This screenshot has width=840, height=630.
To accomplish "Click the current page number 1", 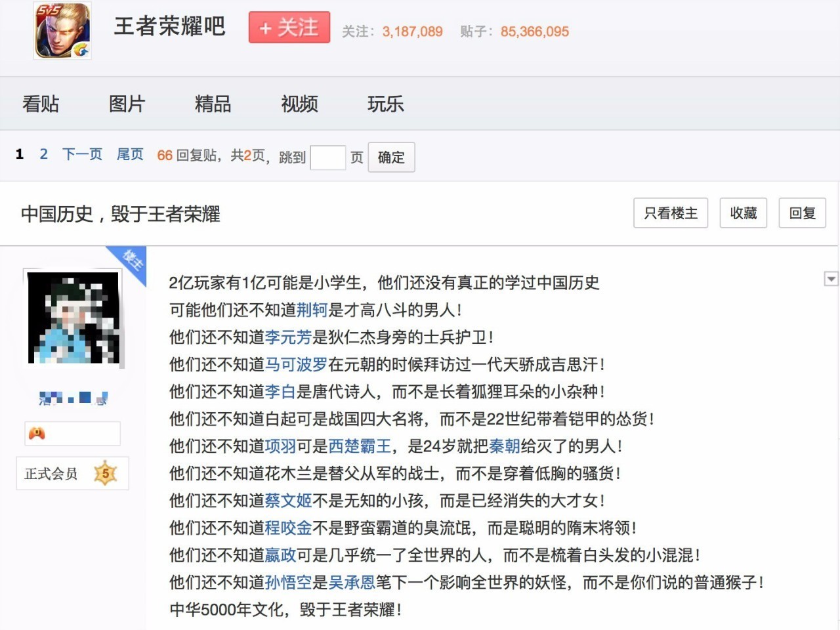I will pyautogui.click(x=20, y=154).
